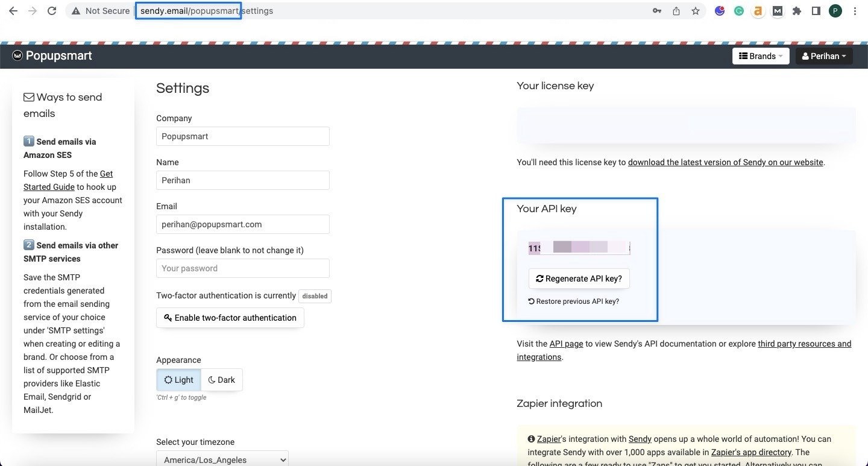Open the Grammarly extension icon
Screen dimensions: 868x466
tap(738, 10)
